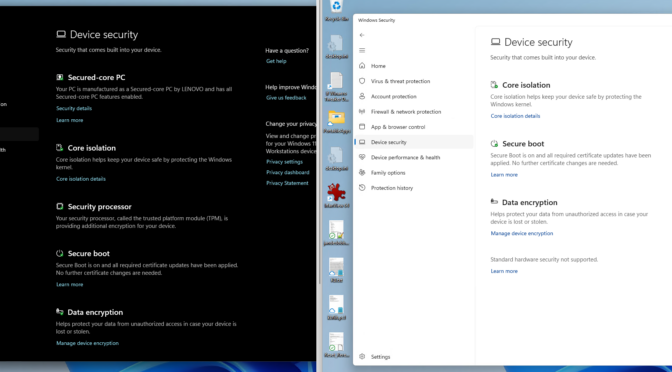Click Learn more under Secure boot in dark window
672x372 pixels.
tap(69, 285)
